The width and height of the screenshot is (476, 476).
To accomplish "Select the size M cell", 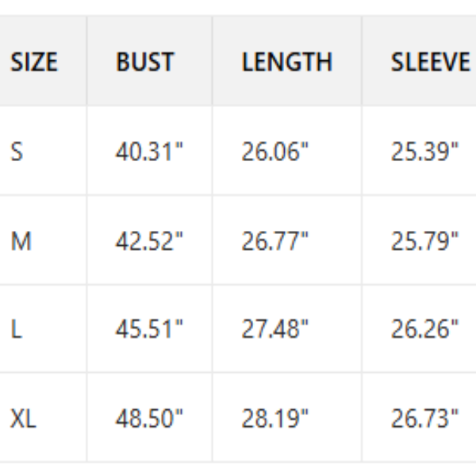I will pyautogui.click(x=21, y=240).
